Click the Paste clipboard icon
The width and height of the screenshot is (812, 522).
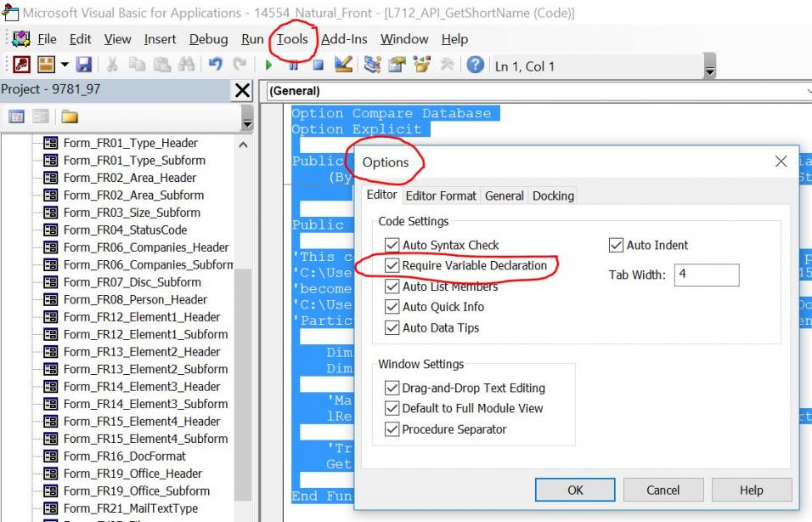(x=162, y=65)
